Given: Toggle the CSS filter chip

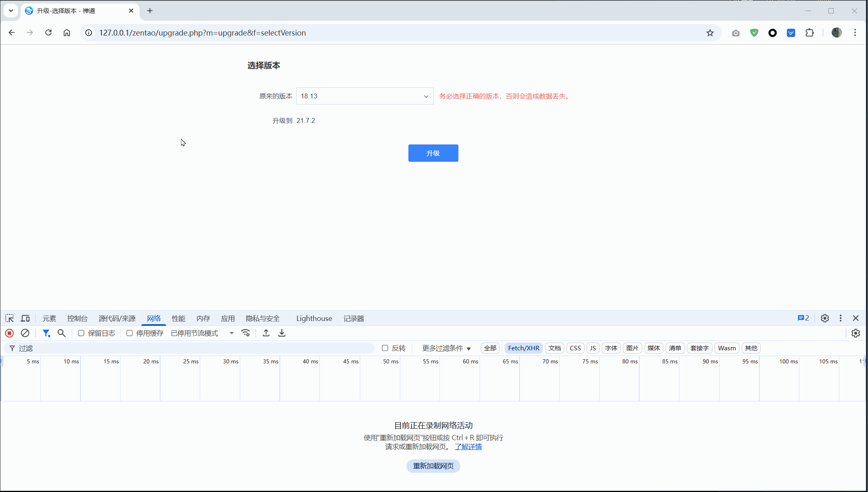Looking at the screenshot, I should 575,348.
